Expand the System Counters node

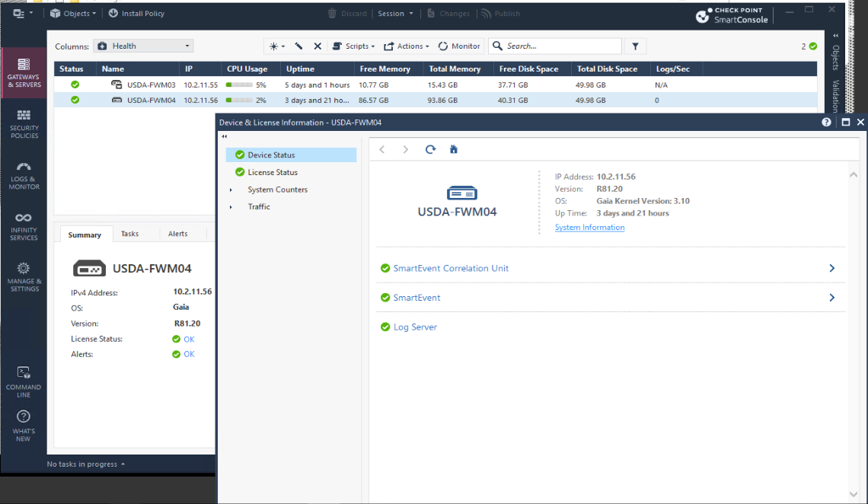pyautogui.click(x=231, y=190)
